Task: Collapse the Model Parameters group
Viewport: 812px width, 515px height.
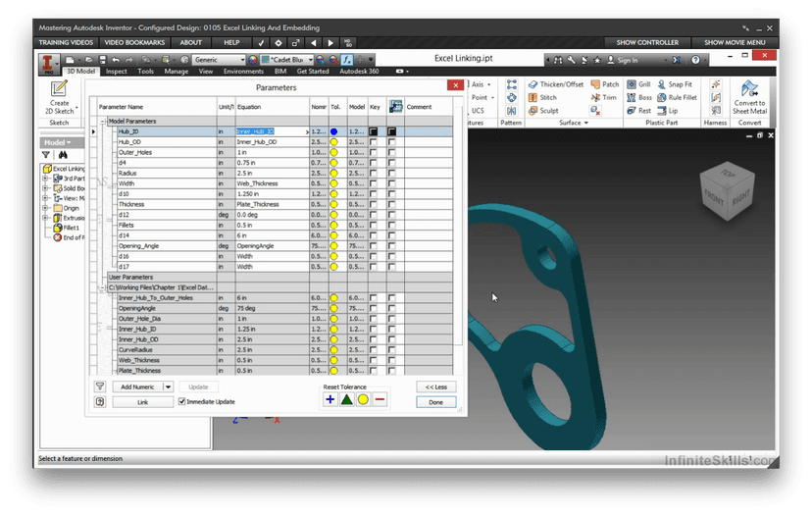Action: [x=103, y=122]
